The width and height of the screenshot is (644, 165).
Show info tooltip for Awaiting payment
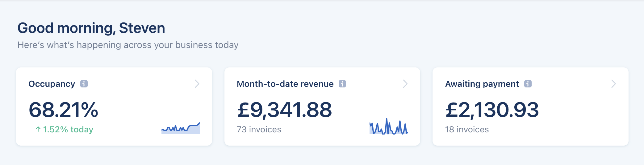tap(528, 84)
